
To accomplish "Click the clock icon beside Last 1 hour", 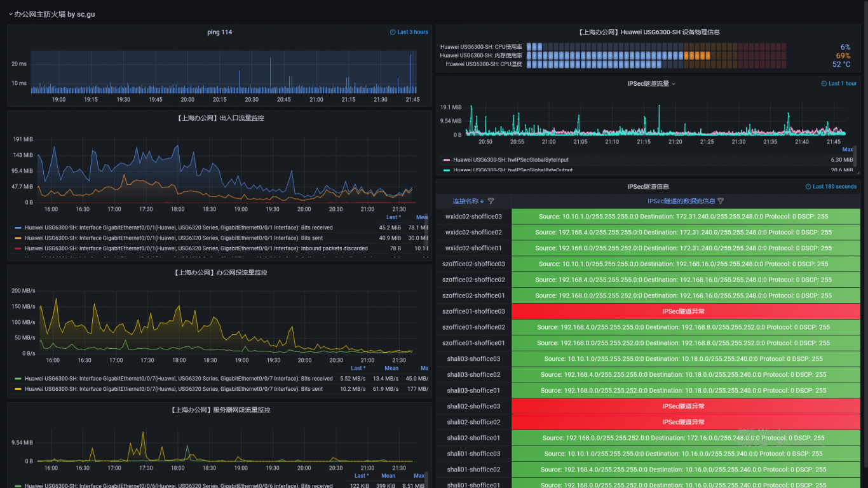I will (x=824, y=83).
